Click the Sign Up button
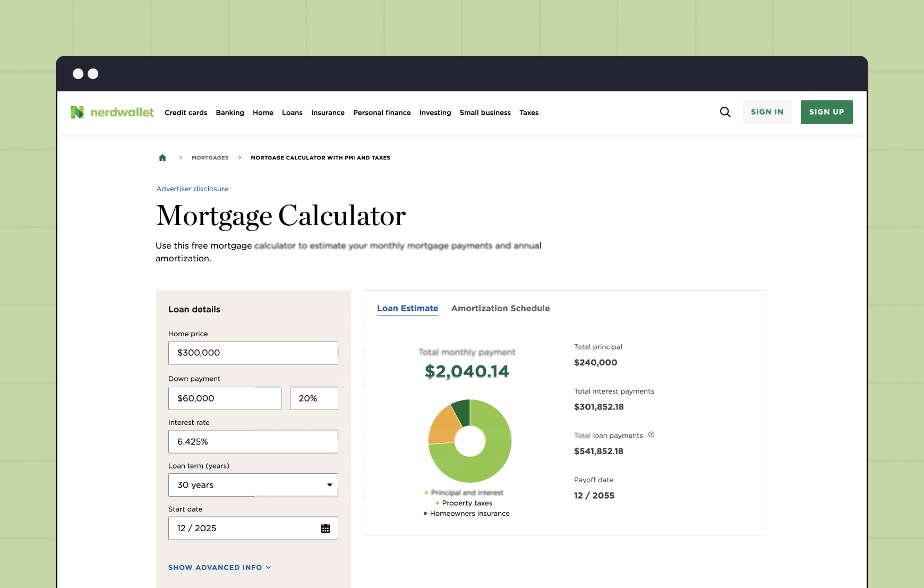This screenshot has width=924, height=588. 826,112
